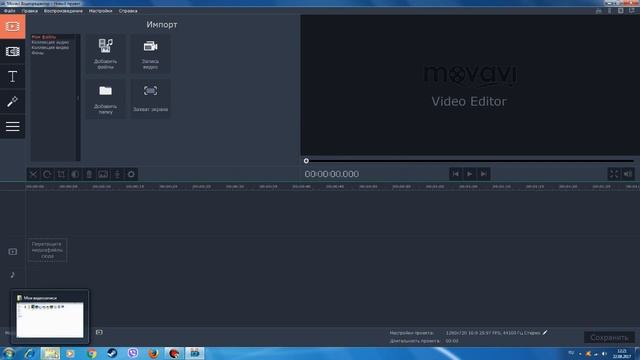Image resolution: width=640 pixels, height=360 pixels.
Task: Open Color adjustments from the toolbar
Action: [75, 175]
